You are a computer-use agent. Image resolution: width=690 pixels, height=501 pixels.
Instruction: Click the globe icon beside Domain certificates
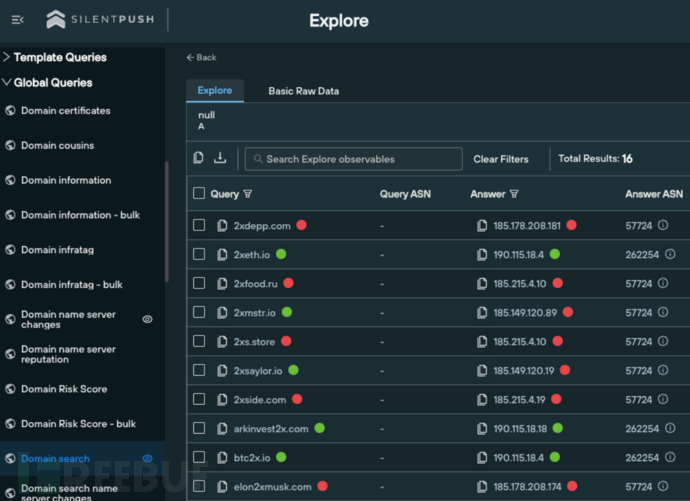point(10,111)
